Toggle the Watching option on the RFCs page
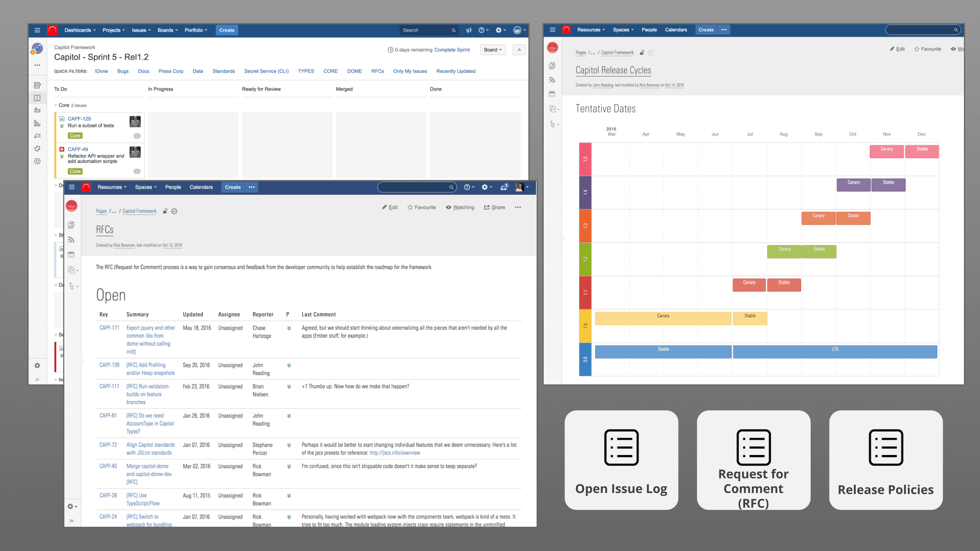 460,207
